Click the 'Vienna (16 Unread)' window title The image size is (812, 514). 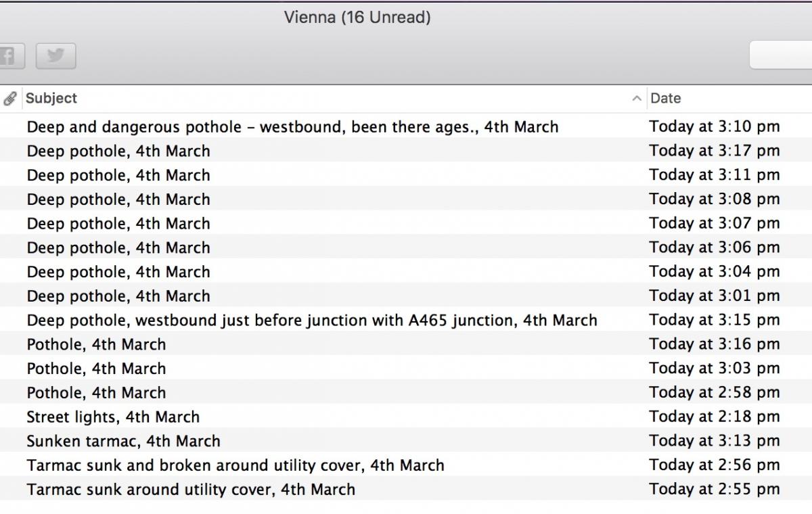(357, 18)
